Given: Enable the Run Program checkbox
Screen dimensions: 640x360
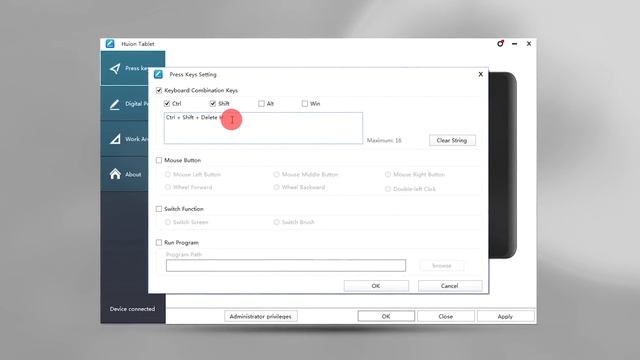Looking at the screenshot, I should [159, 242].
